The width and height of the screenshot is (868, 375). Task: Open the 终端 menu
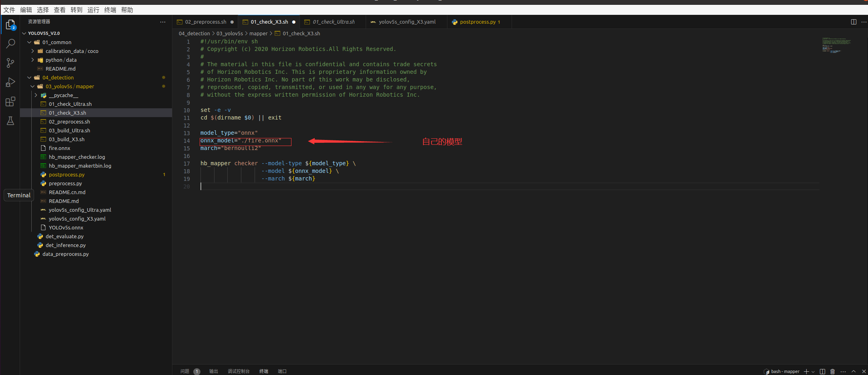(x=110, y=10)
